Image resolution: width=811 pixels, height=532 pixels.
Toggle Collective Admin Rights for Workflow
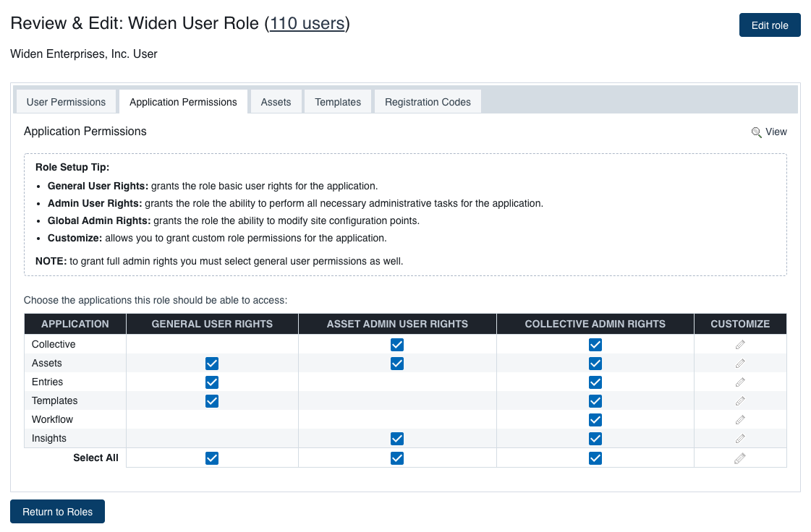point(595,420)
